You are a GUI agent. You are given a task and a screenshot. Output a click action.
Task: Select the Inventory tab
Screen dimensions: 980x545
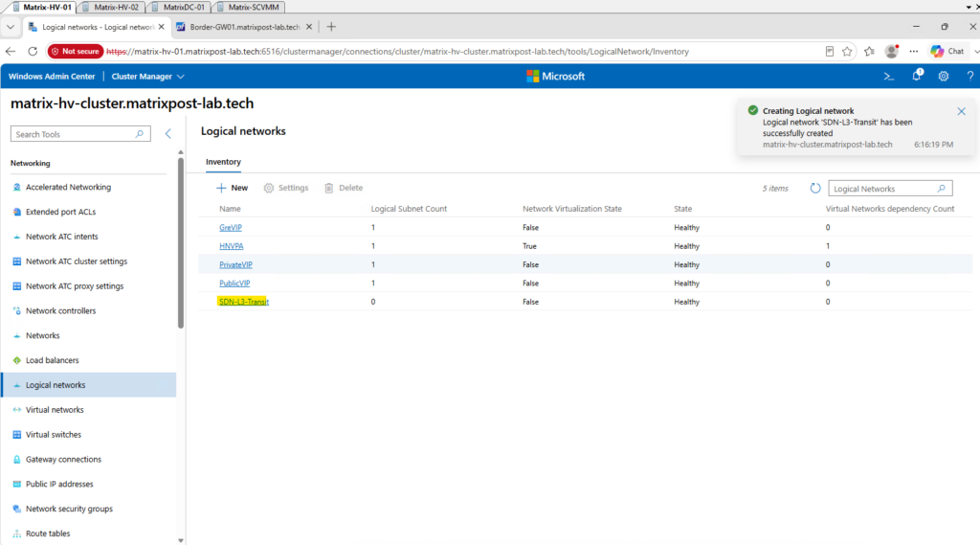pyautogui.click(x=223, y=162)
